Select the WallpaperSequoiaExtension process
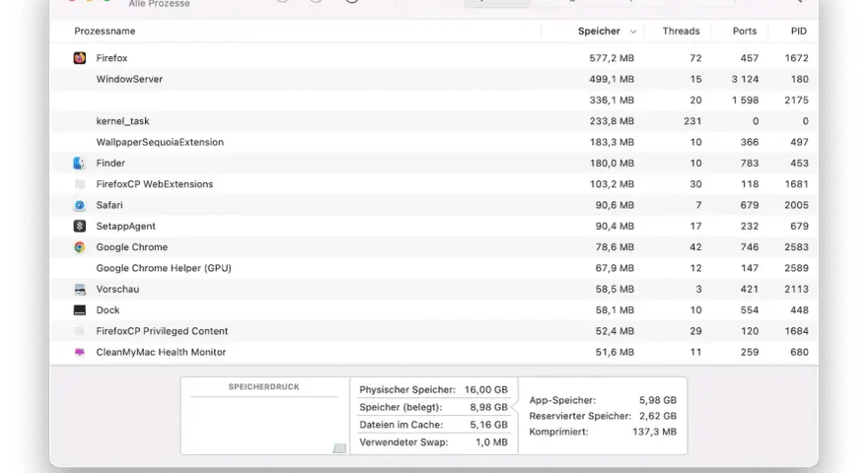868x473 pixels. (x=160, y=142)
